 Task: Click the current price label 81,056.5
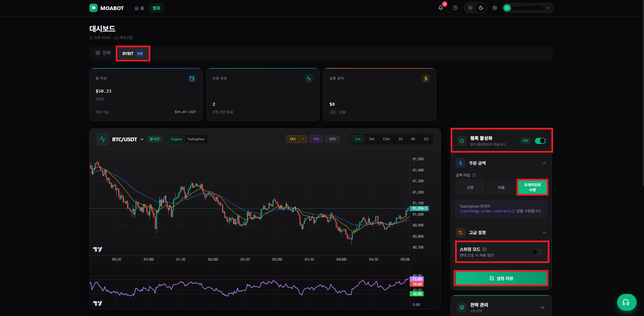click(419, 208)
